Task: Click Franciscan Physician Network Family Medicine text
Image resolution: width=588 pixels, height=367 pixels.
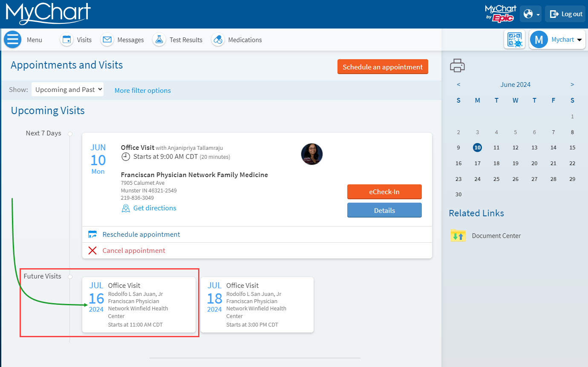Action: (194, 175)
